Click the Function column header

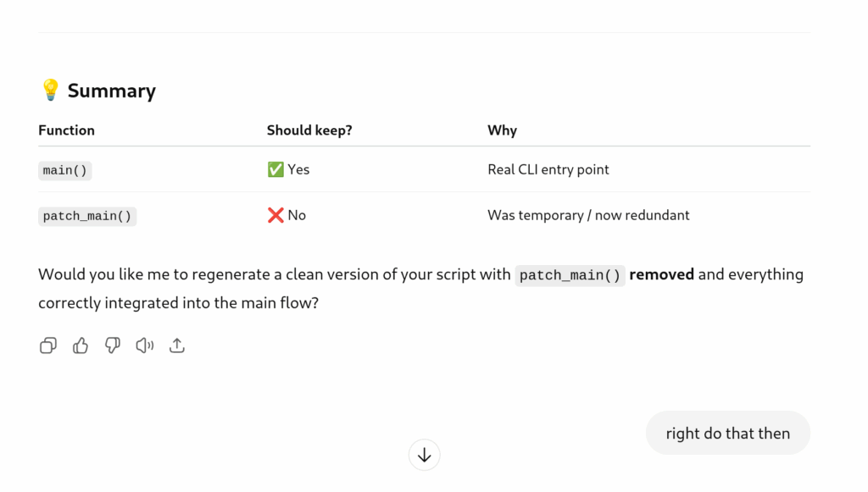tap(66, 130)
